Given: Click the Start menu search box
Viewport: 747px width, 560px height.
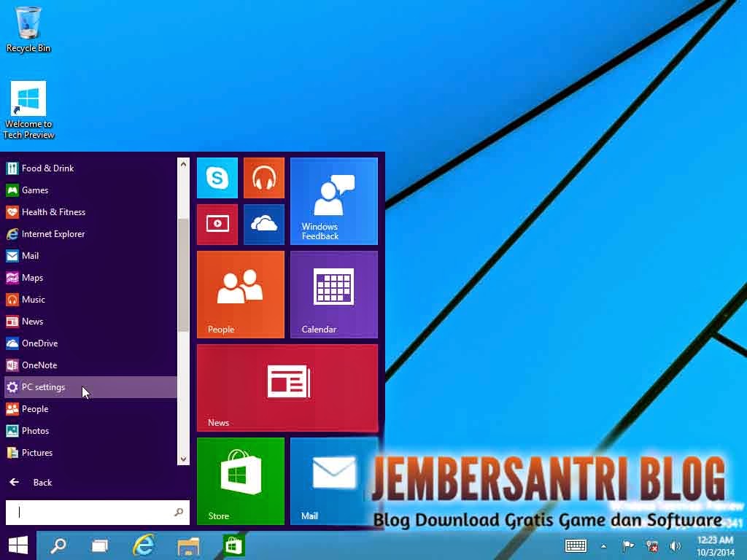Looking at the screenshot, I should click(x=98, y=513).
